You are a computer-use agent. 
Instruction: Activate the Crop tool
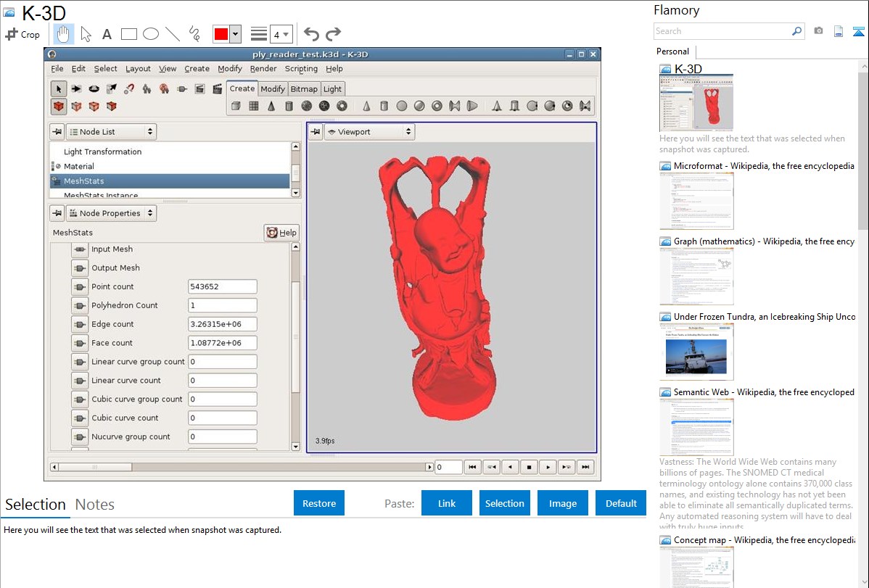tap(23, 34)
